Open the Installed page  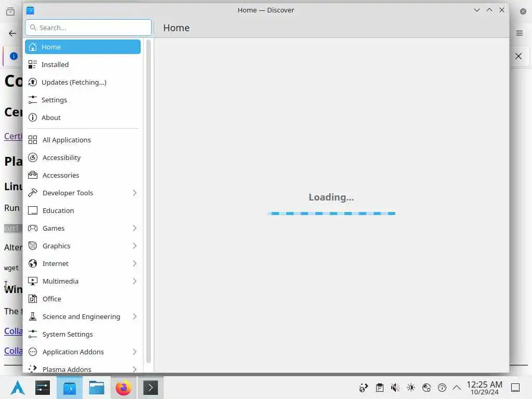pyautogui.click(x=83, y=64)
